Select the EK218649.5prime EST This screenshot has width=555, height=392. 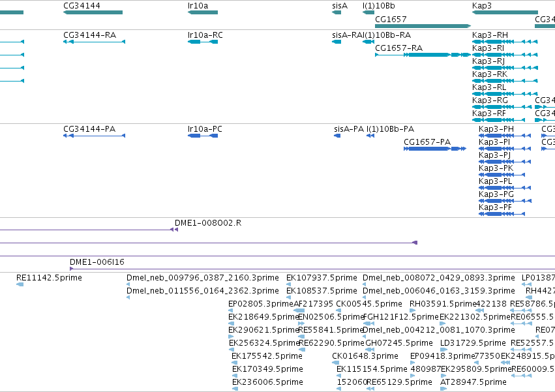point(231,324)
